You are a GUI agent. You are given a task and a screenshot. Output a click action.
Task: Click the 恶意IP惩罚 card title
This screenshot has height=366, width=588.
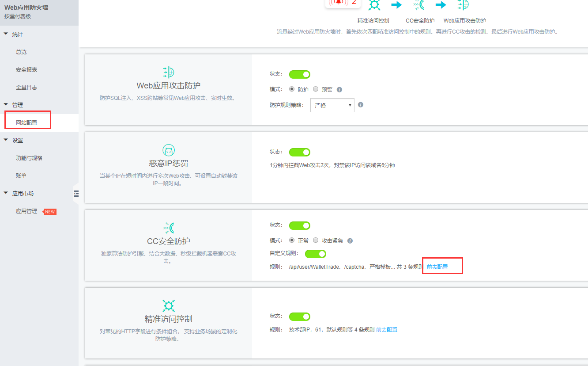click(169, 164)
